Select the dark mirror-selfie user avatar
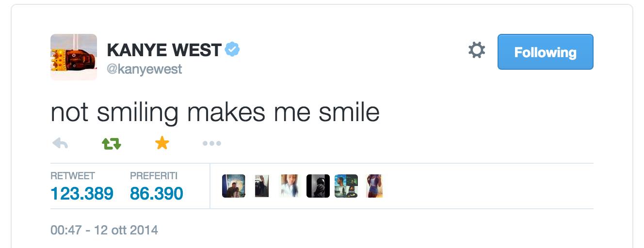 [262, 186]
